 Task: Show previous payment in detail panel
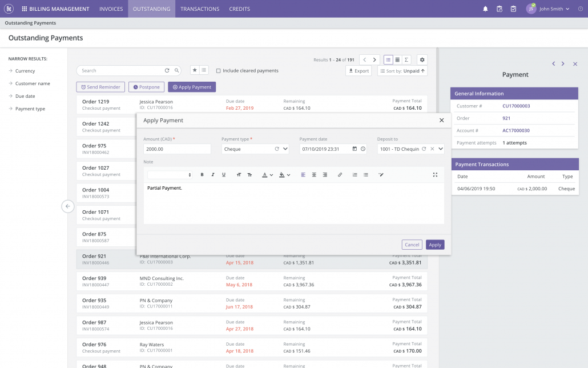point(554,64)
